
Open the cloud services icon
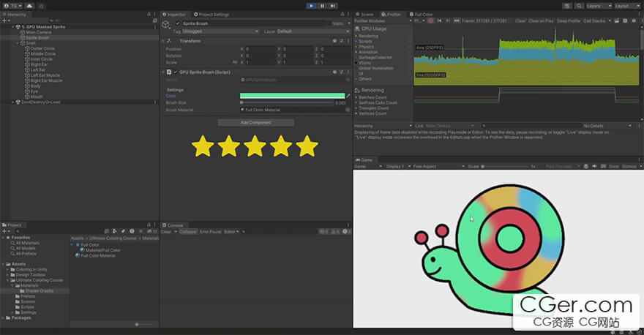pos(29,5)
